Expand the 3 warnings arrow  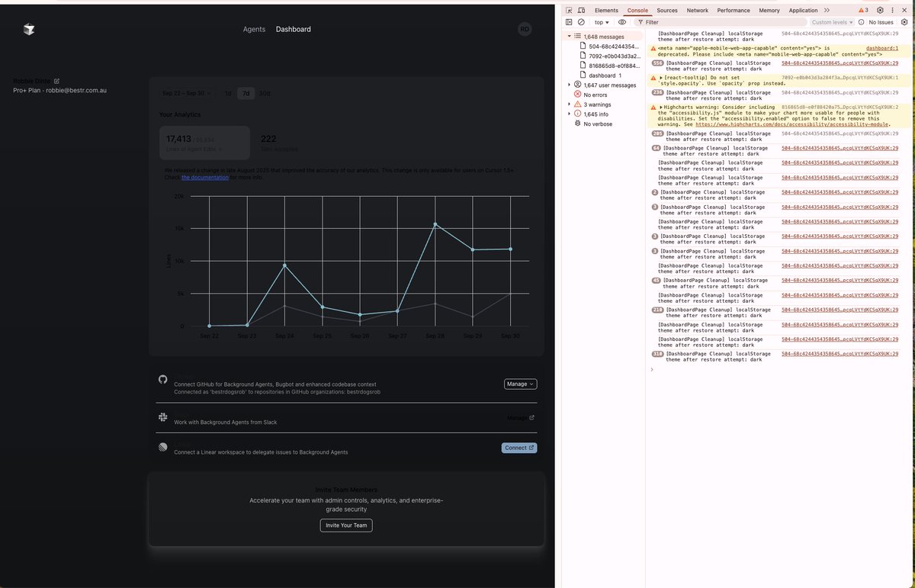(x=569, y=104)
